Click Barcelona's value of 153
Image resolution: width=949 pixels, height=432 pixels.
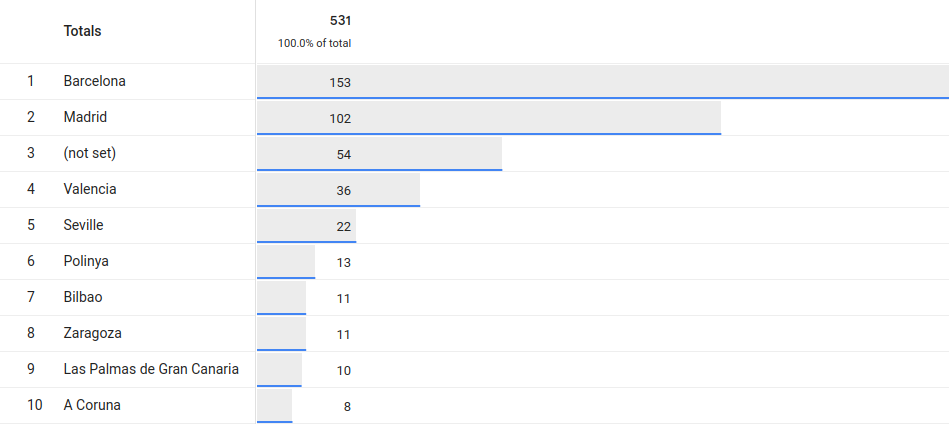(340, 83)
